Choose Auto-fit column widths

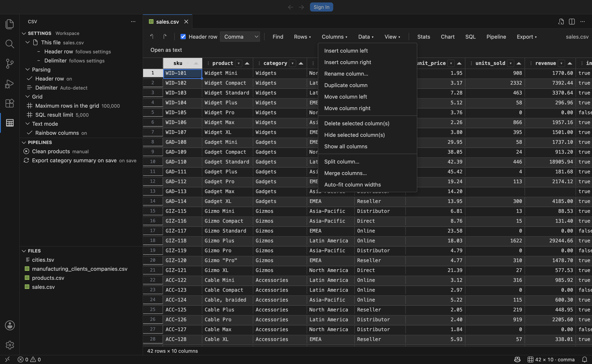[368, 185]
